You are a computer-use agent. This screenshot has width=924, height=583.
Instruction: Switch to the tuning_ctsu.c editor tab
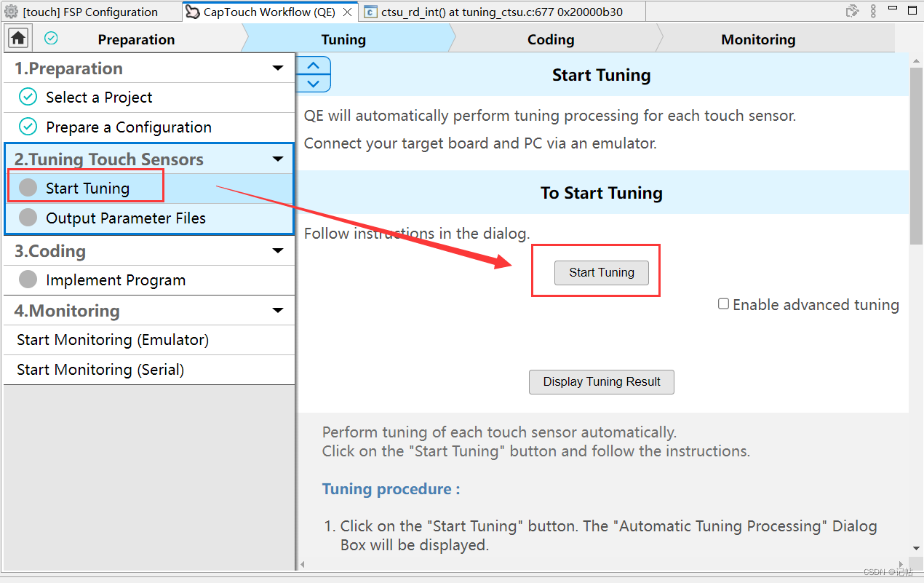502,12
